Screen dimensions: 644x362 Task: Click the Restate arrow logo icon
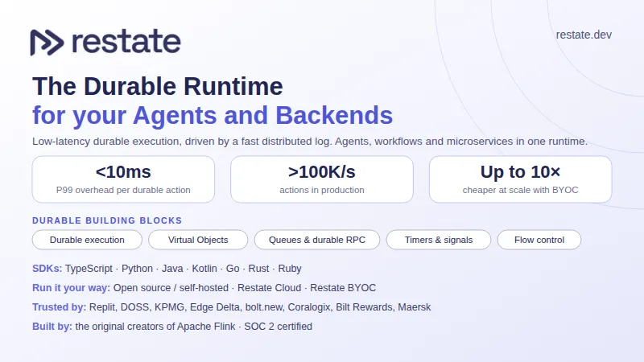47,43
